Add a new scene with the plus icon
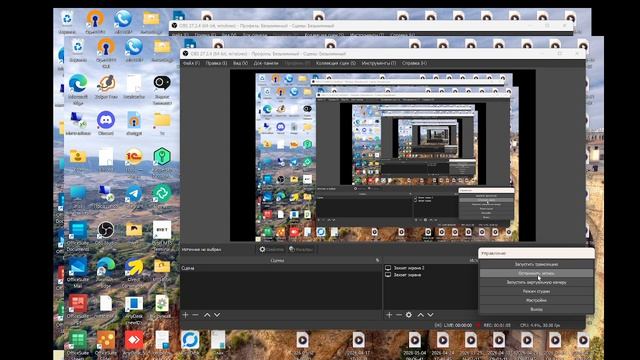The height and width of the screenshot is (360, 640). [x=185, y=315]
